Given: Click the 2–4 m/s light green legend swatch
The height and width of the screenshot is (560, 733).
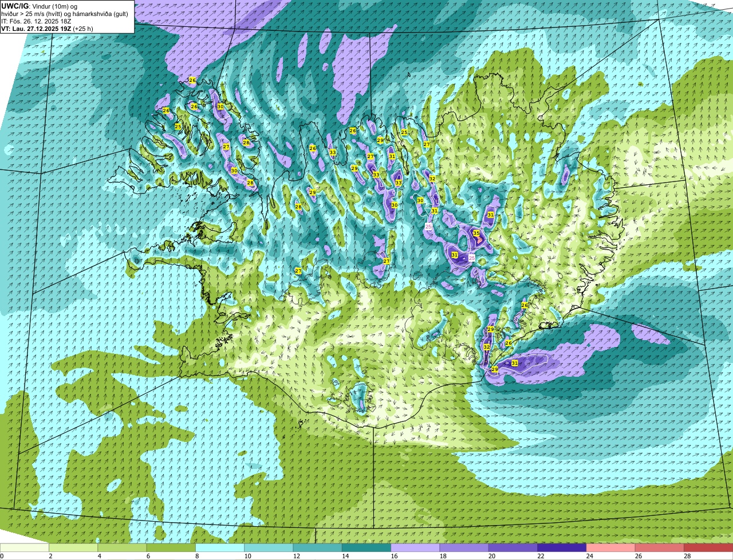Looking at the screenshot, I should pyautogui.click(x=73, y=547).
